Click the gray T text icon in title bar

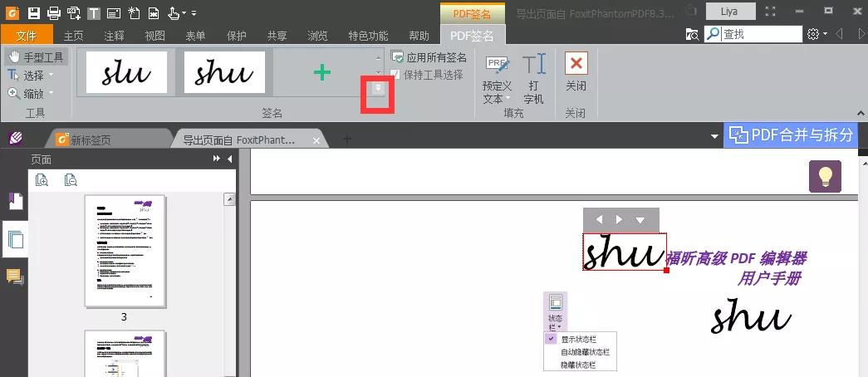click(x=94, y=12)
